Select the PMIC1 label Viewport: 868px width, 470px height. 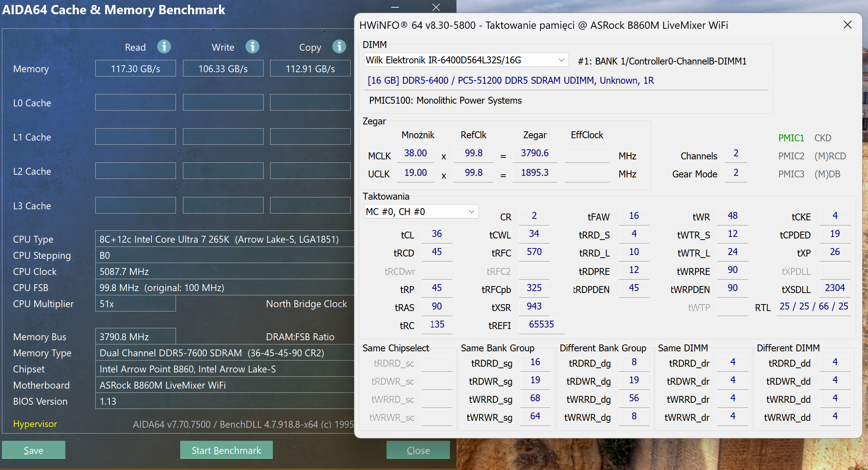[x=791, y=138]
